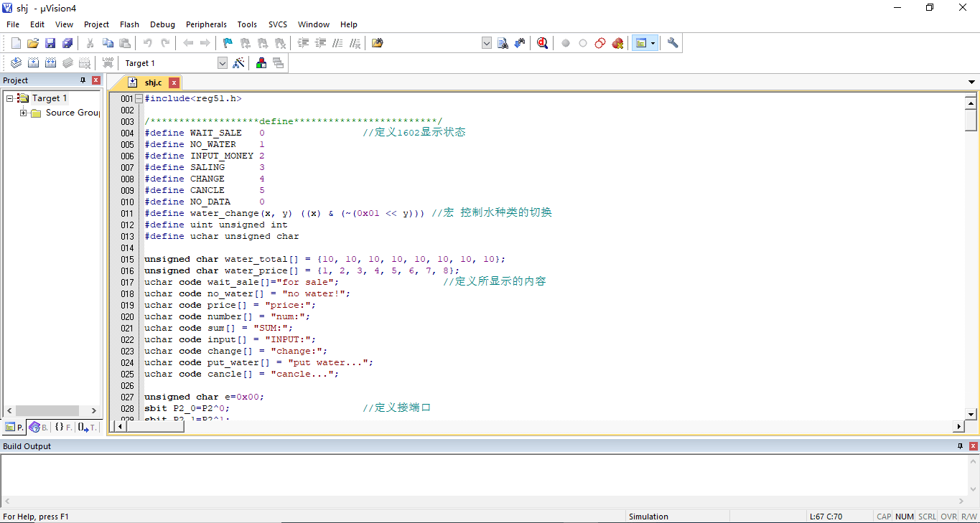Viewport: 980px width, 523px height.
Task: Click the editor scroll down arrow
Action: tap(971, 414)
